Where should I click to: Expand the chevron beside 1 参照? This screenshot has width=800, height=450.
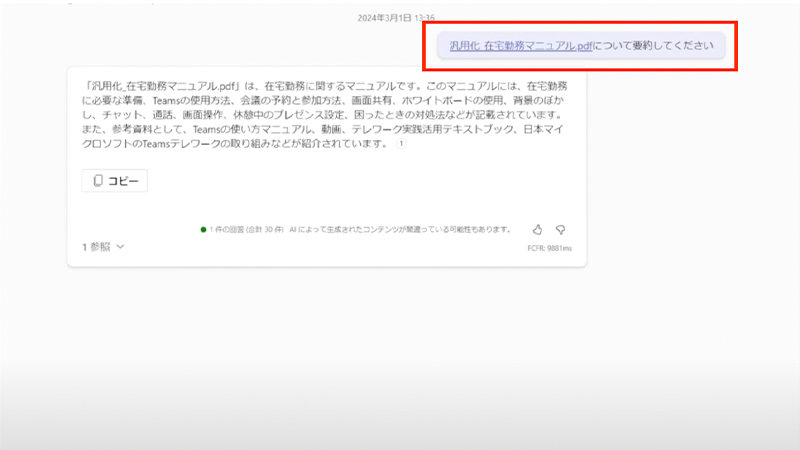click(x=121, y=246)
